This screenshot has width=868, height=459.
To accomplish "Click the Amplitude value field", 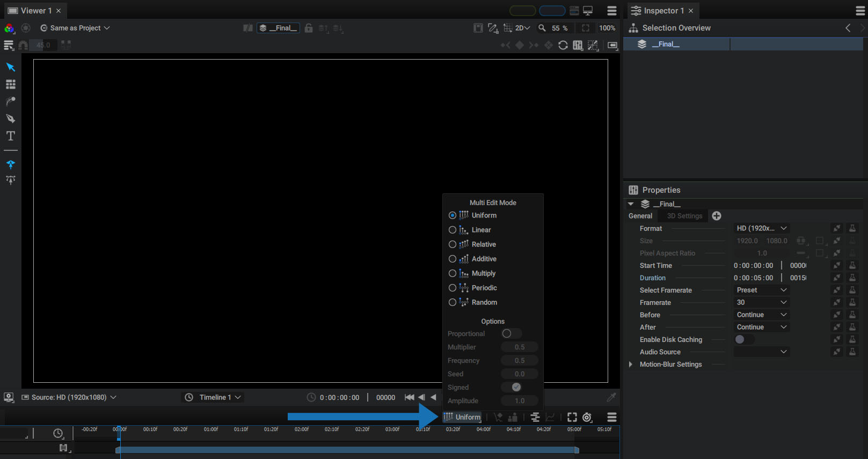I will tap(519, 400).
